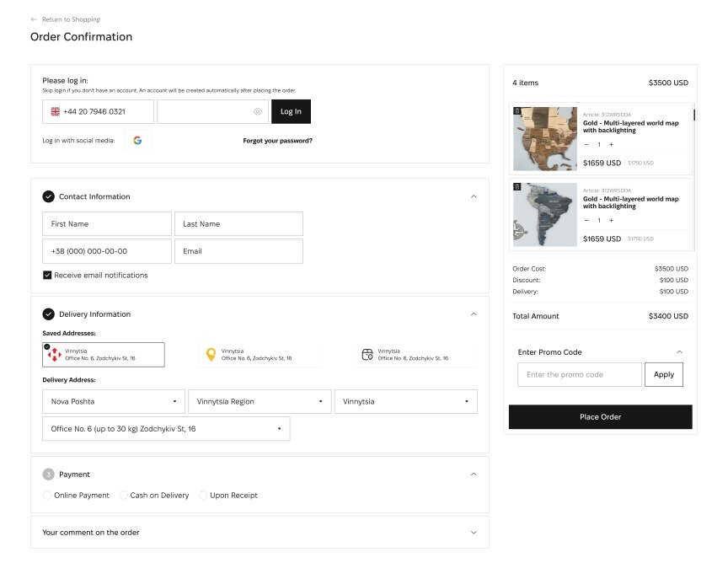
Task: Open the North America world map thumbnail
Action: click(x=545, y=139)
